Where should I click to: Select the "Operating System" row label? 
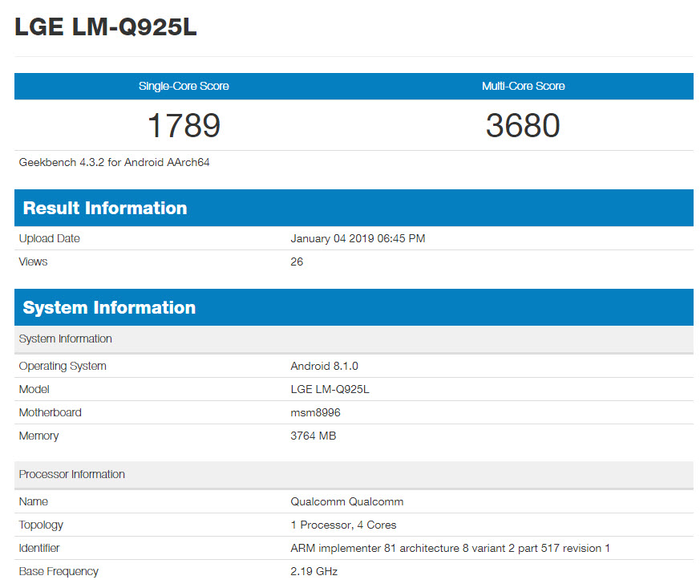click(x=63, y=366)
